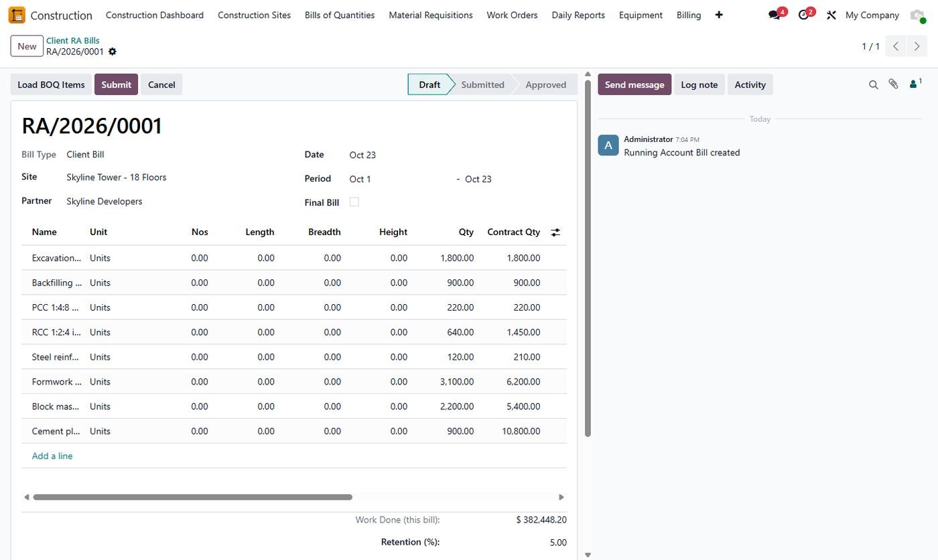Tick the Final Bill checkbox

354,202
